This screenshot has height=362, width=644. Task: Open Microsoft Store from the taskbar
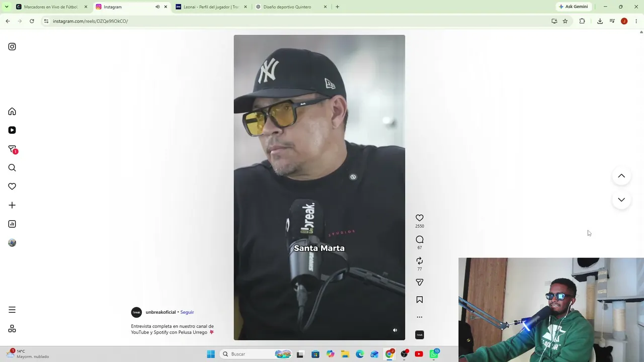(315, 354)
